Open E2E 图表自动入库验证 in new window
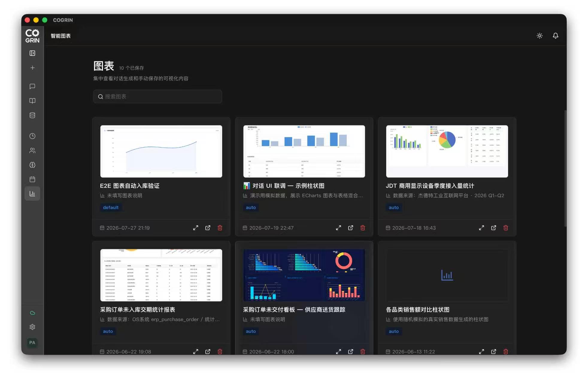Screen dimensions: 588x383 click(208, 228)
